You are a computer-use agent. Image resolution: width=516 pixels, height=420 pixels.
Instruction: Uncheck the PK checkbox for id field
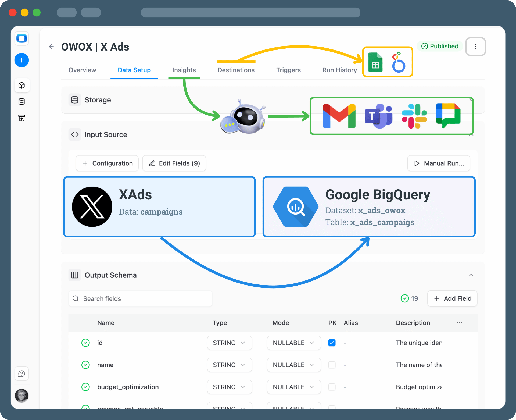[x=332, y=343]
